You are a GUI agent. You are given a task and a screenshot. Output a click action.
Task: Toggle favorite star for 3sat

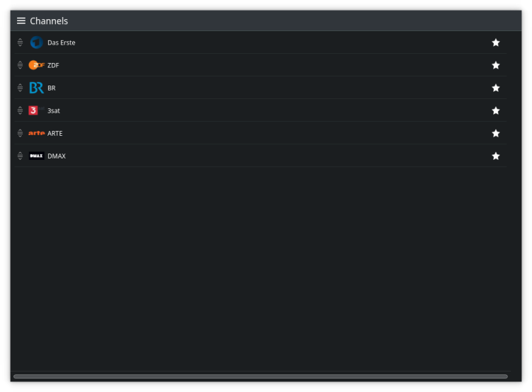(x=496, y=110)
